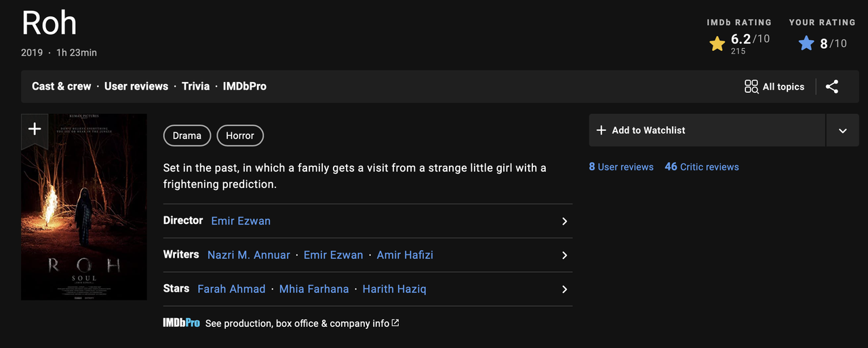
Task: Go to User reviews in the top bar
Action: [136, 86]
